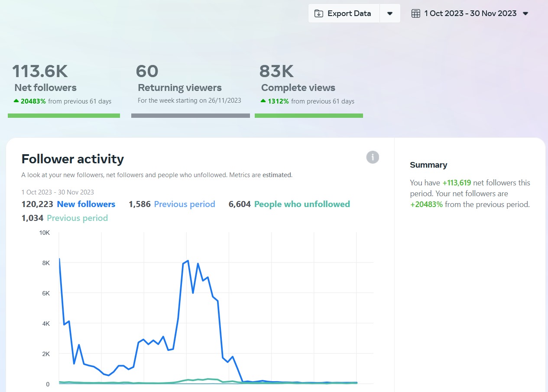Viewport: 548px width, 392px height.
Task: Click the green bar under Net followers
Action: (x=64, y=116)
